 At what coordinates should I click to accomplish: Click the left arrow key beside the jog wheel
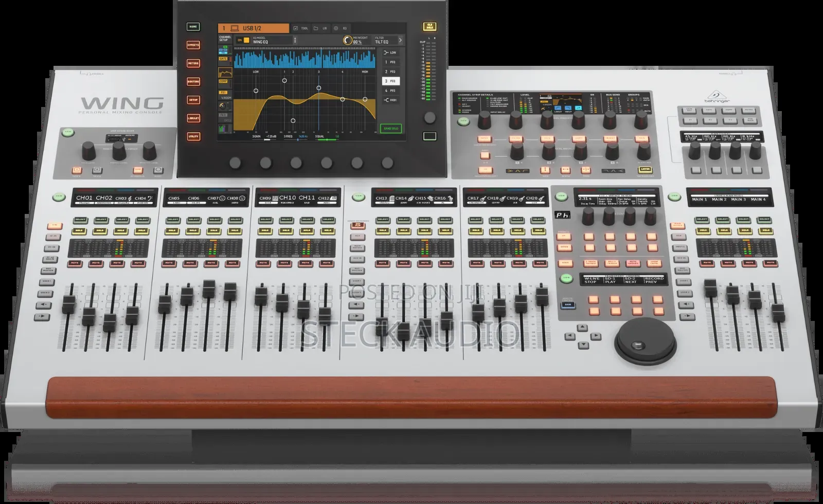(569, 336)
